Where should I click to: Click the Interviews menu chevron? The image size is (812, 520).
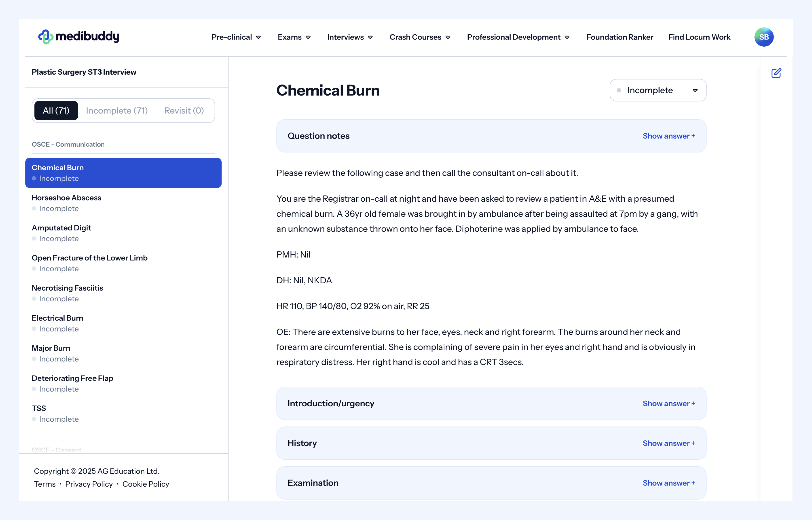tap(370, 37)
